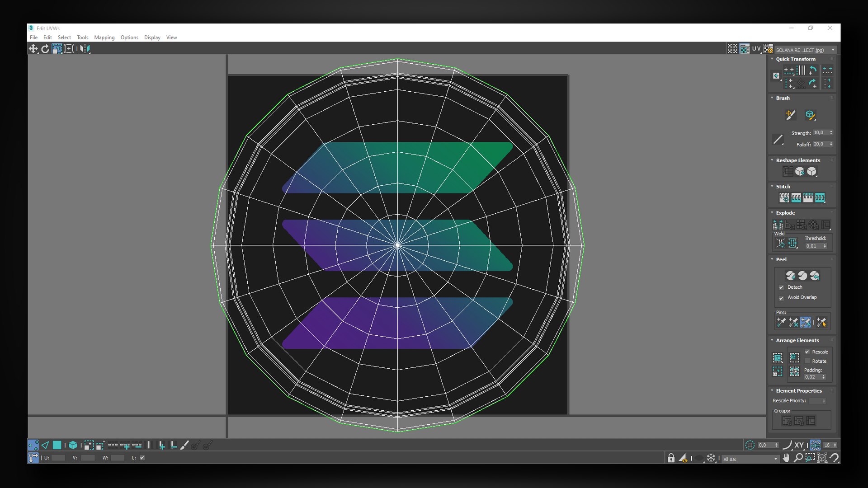Image resolution: width=868 pixels, height=488 pixels.
Task: Select the Move Selected Subobject tool
Action: tap(33, 49)
